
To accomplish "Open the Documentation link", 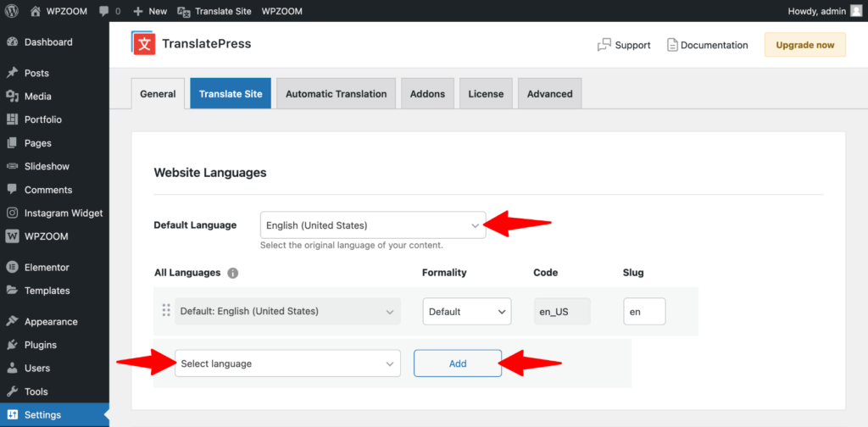I will click(x=707, y=45).
